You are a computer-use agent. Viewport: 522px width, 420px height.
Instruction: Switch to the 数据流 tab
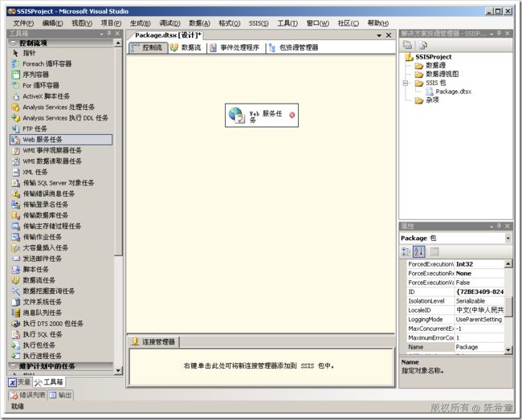click(186, 47)
